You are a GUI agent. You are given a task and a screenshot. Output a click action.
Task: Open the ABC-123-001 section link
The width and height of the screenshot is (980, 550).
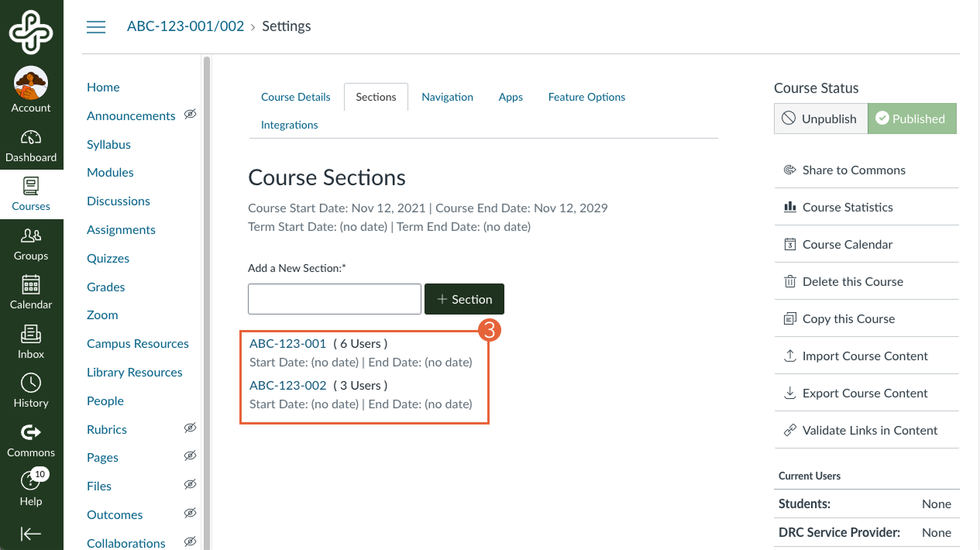pos(287,343)
